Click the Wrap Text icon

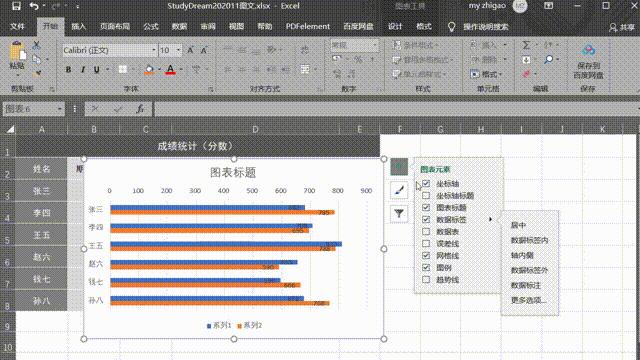[304, 50]
